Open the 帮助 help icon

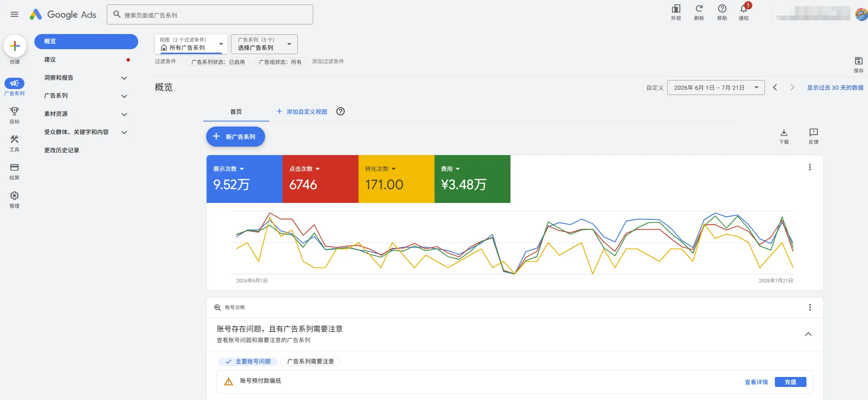tap(722, 9)
